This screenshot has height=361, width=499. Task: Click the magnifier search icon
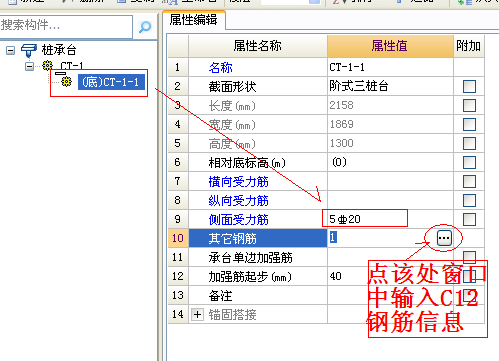145,27
